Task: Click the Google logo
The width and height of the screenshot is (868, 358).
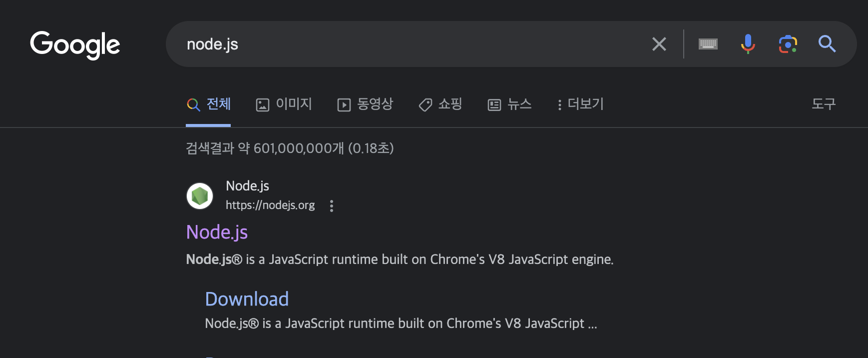Action: tap(75, 44)
